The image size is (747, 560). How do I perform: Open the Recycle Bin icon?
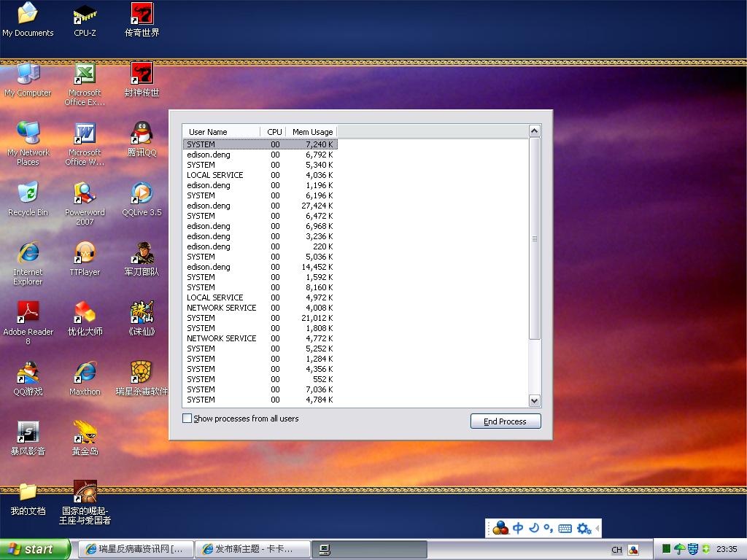point(28,195)
